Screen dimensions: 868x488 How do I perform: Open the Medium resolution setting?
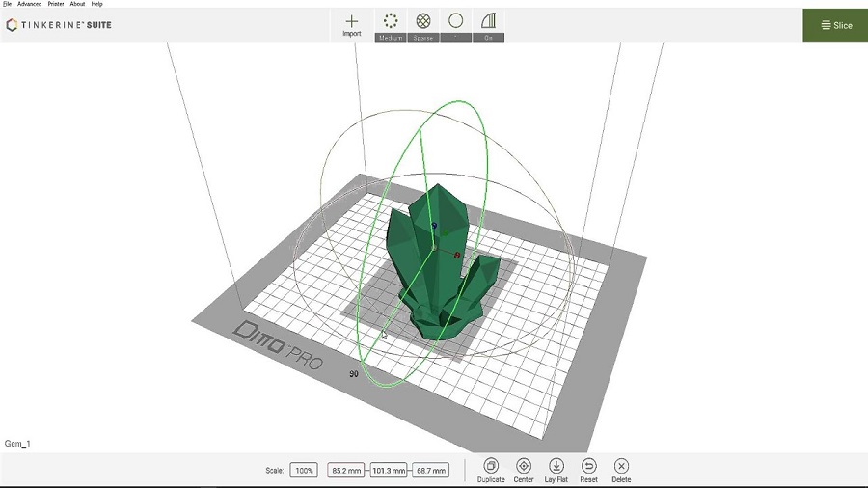391,26
